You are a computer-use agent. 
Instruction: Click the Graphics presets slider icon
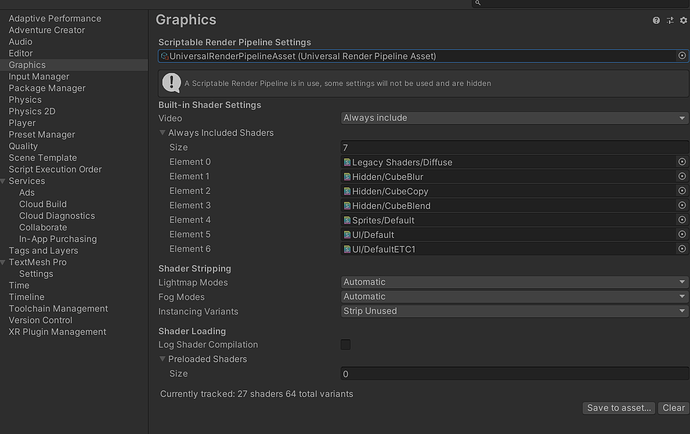pos(670,20)
